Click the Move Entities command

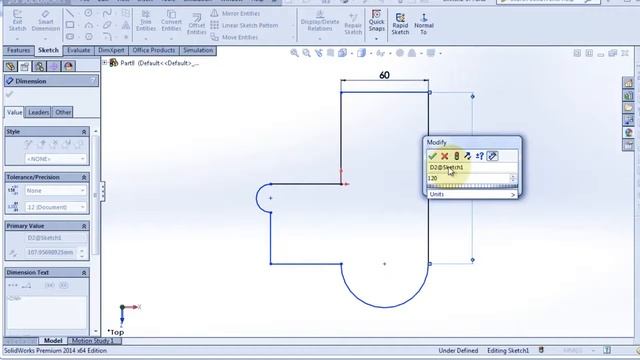click(x=234, y=37)
